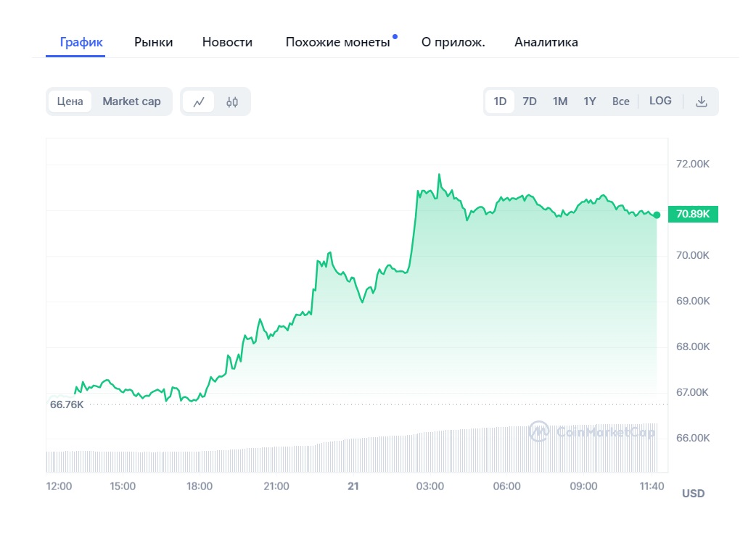Open the Похожие монеты tab

(x=337, y=42)
